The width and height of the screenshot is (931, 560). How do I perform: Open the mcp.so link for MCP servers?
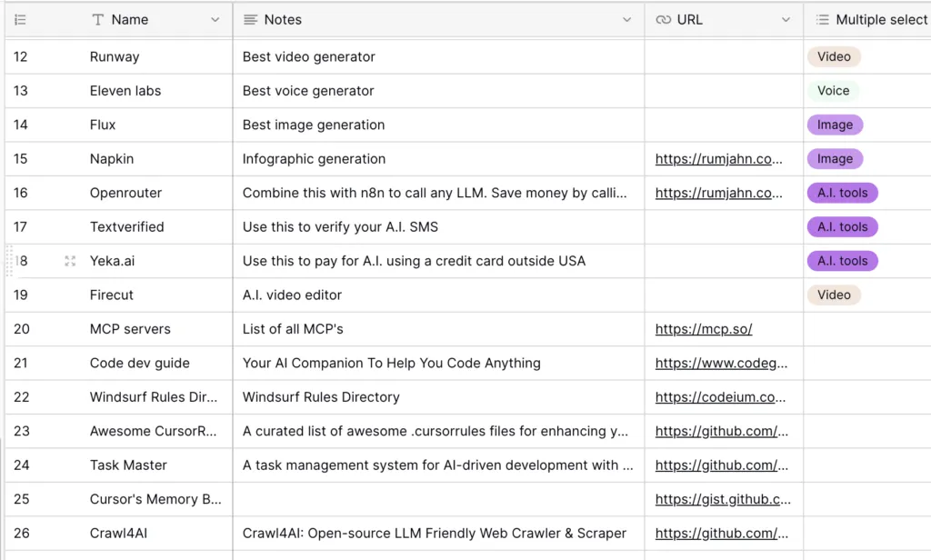[703, 329]
